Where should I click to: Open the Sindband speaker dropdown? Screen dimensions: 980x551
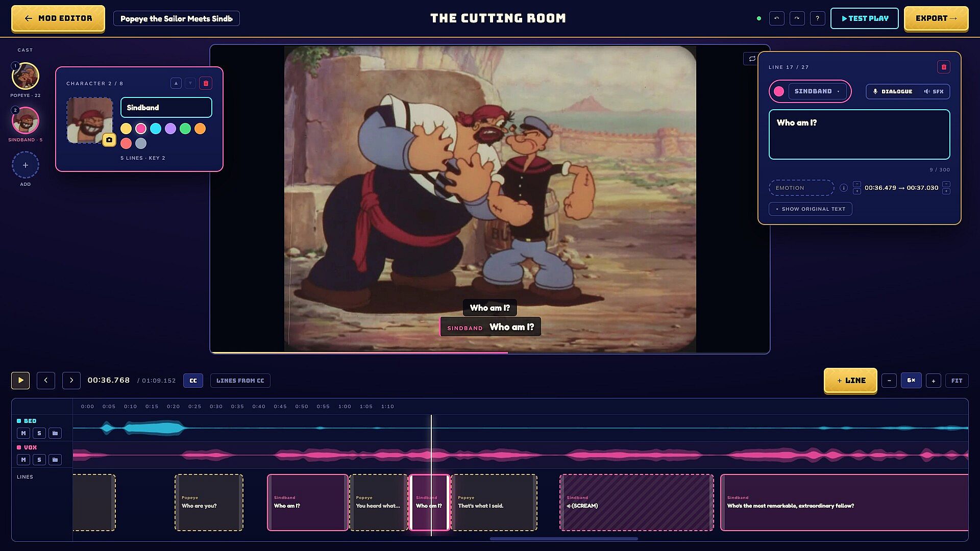[817, 91]
